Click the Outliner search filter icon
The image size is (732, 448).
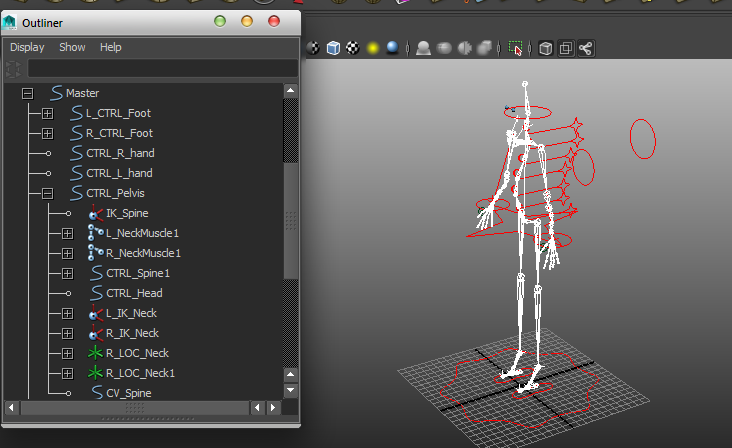14,69
